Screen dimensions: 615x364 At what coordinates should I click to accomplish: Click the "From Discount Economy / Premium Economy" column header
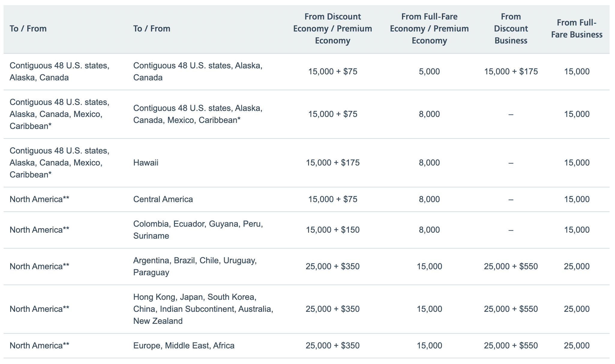(x=332, y=29)
